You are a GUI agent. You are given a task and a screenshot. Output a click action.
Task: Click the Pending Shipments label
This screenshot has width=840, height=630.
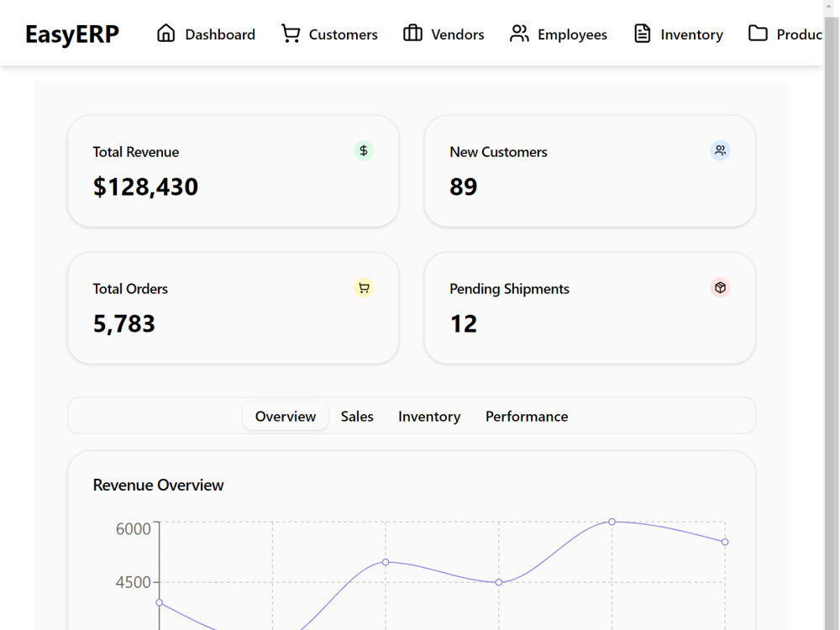tap(510, 289)
